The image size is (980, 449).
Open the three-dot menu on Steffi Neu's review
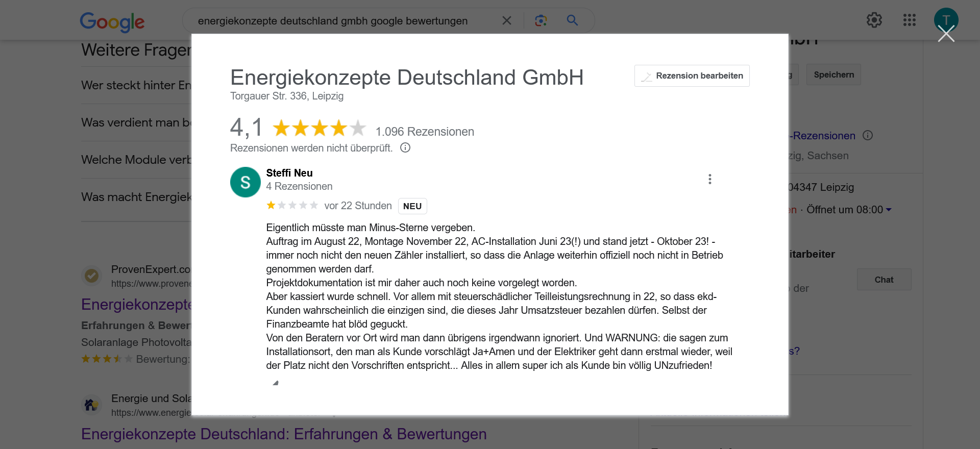[x=709, y=179]
